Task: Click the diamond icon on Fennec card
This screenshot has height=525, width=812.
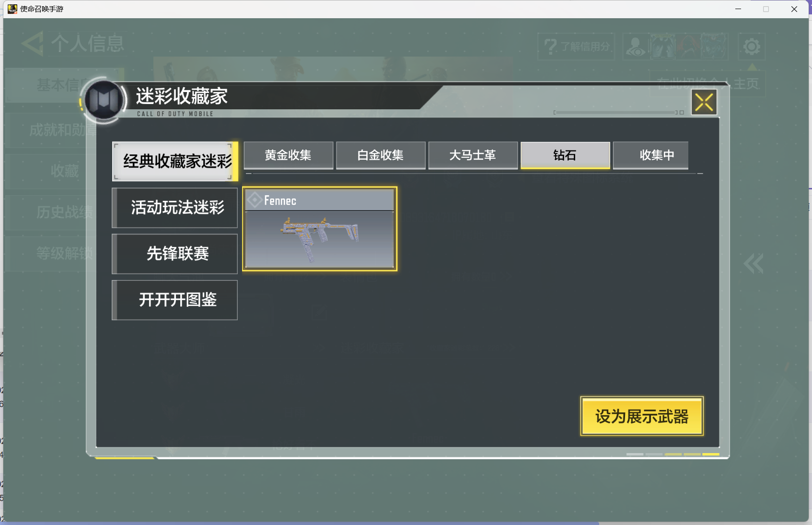Action: (x=255, y=199)
